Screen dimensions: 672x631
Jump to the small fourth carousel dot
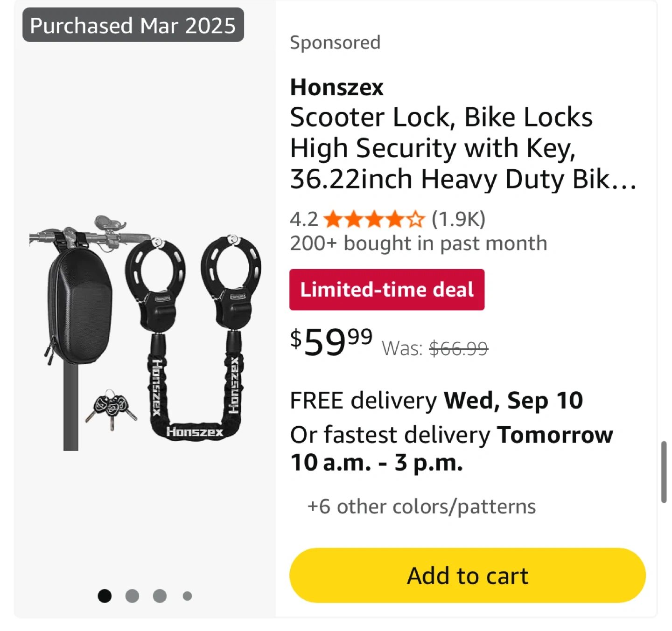[x=187, y=596]
